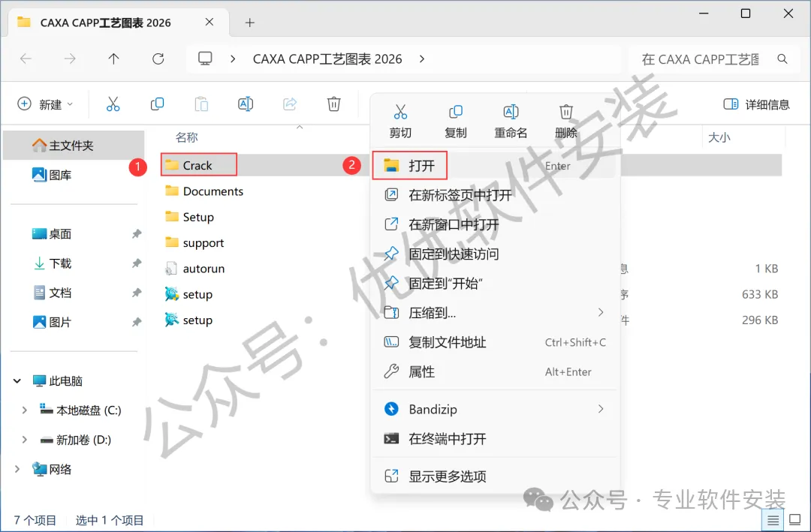Screen dimensions: 811x532
Task: Click 删除 in the context menu
Action: click(566, 122)
